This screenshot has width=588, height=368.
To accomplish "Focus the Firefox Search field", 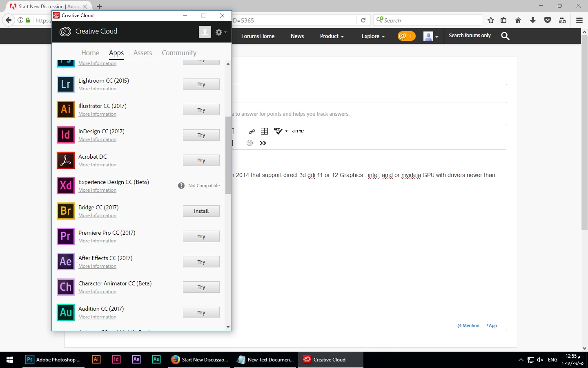I will pyautogui.click(x=428, y=20).
